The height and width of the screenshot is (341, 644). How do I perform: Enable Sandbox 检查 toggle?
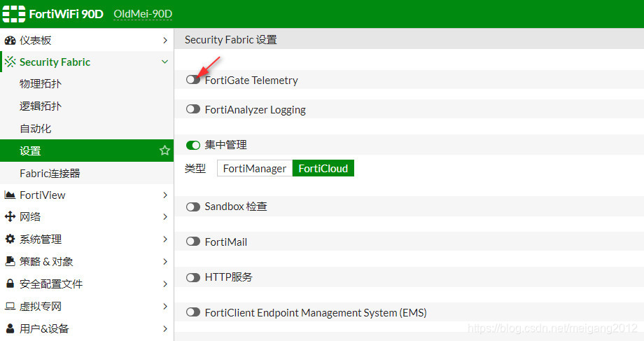point(193,207)
